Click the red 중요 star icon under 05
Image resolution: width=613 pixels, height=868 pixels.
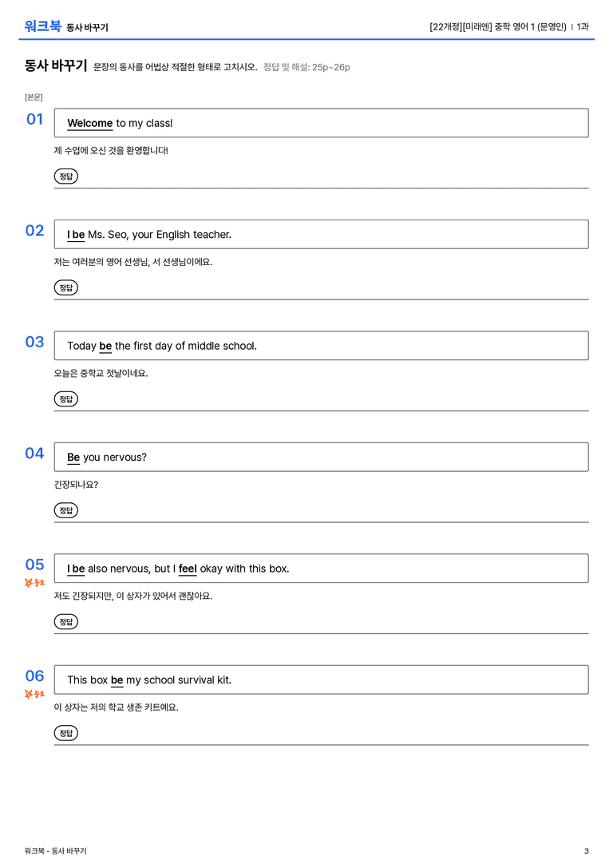34,582
